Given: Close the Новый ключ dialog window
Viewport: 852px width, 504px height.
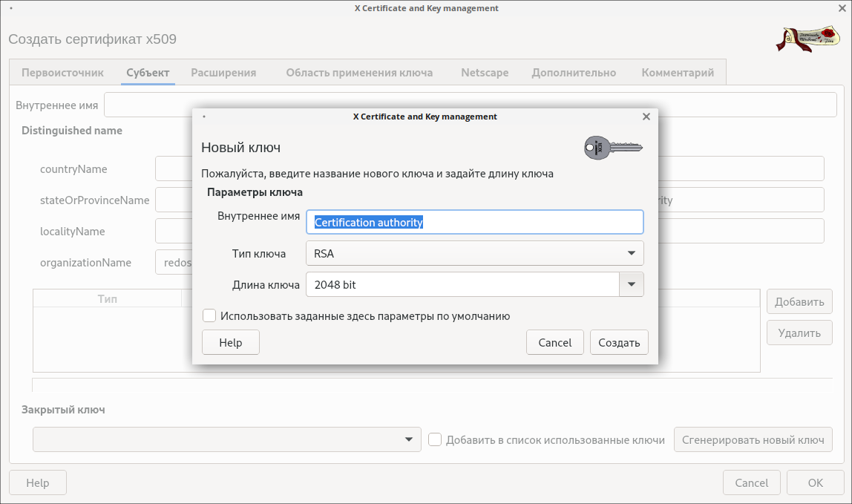Looking at the screenshot, I should [x=646, y=117].
